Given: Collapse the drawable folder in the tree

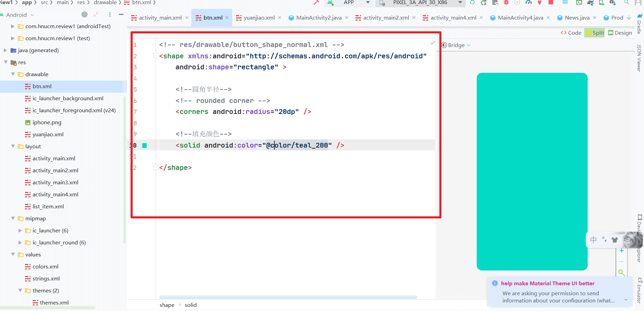Looking at the screenshot, I should (x=13, y=74).
